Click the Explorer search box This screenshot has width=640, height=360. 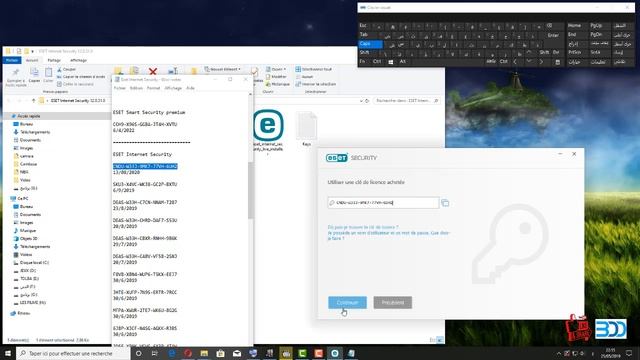407,100
